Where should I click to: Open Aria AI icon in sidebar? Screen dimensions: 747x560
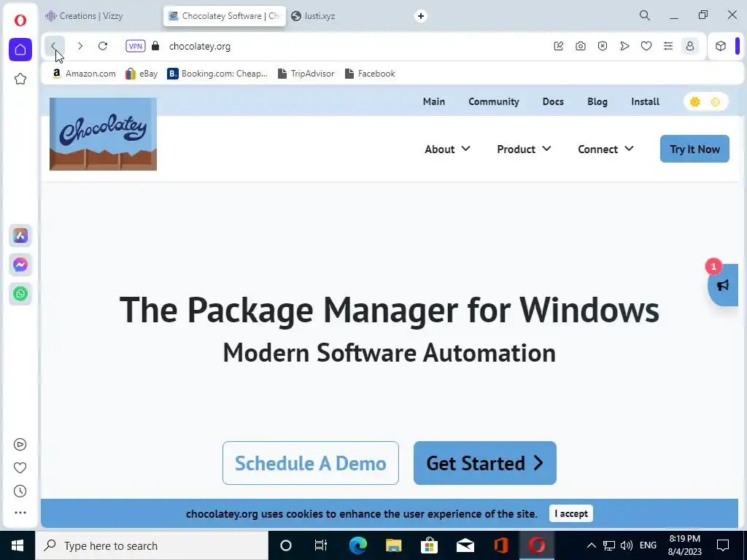[20, 236]
